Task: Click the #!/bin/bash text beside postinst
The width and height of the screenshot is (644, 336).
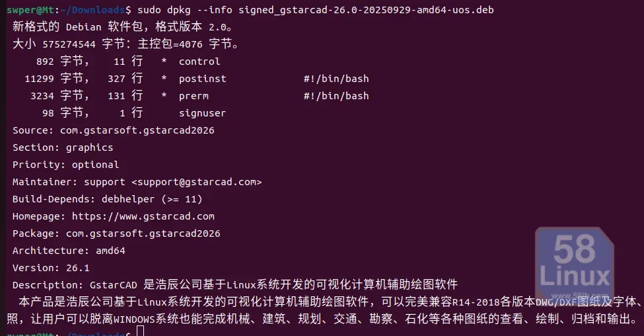Action: click(x=336, y=79)
